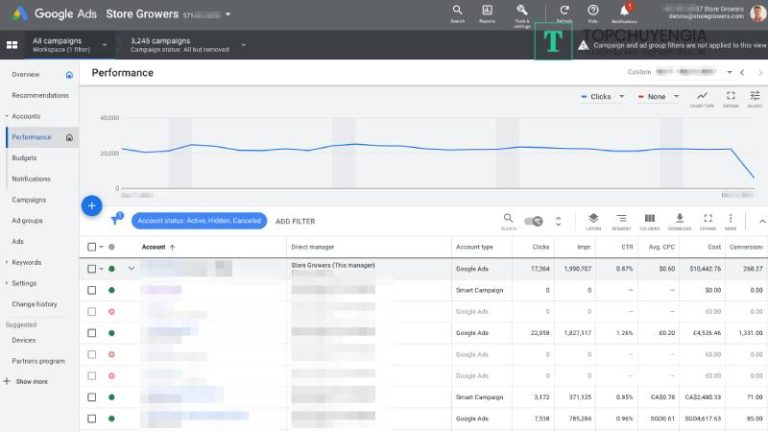Click Show more in sidebar
This screenshot has height=432, width=768.
[x=32, y=382]
